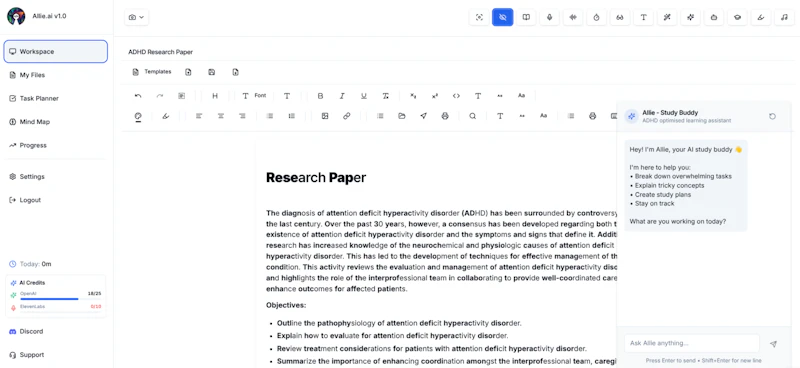
Task: Select the highlighter pen in top toolbar
Action: click(x=761, y=17)
